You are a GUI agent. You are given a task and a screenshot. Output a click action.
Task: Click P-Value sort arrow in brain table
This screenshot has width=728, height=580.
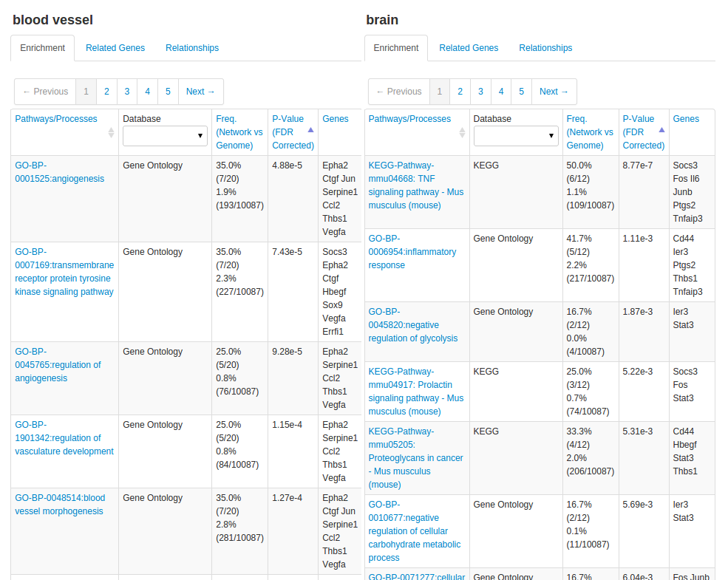(x=661, y=129)
